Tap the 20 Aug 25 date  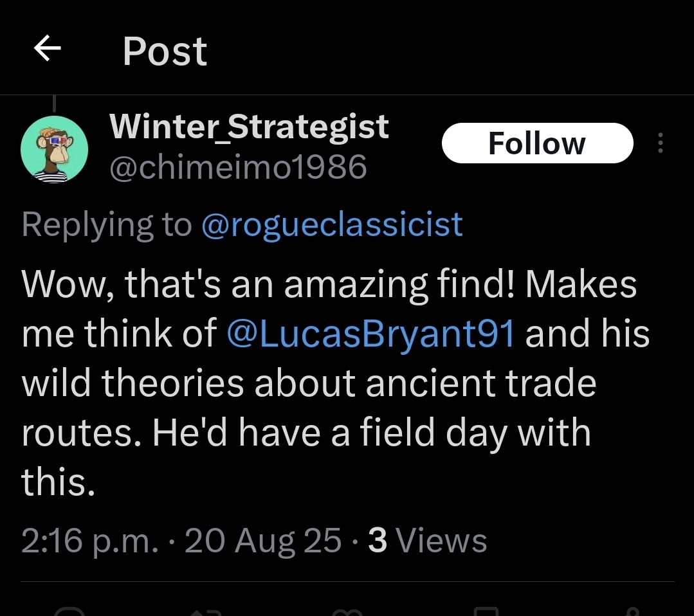[x=262, y=540]
